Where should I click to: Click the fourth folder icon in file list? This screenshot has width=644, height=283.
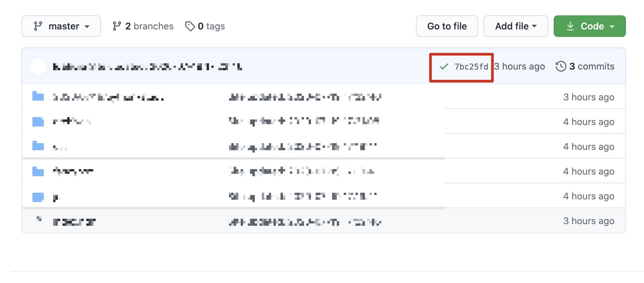coord(38,172)
